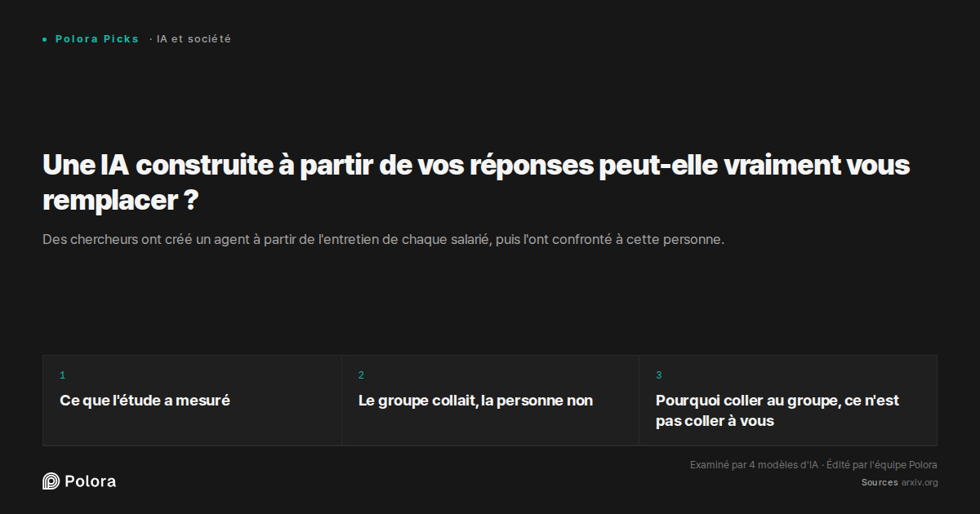Screen dimensions: 980x514
Task: Click Examiné par 4 modèles d'IA text
Action: click(754, 465)
